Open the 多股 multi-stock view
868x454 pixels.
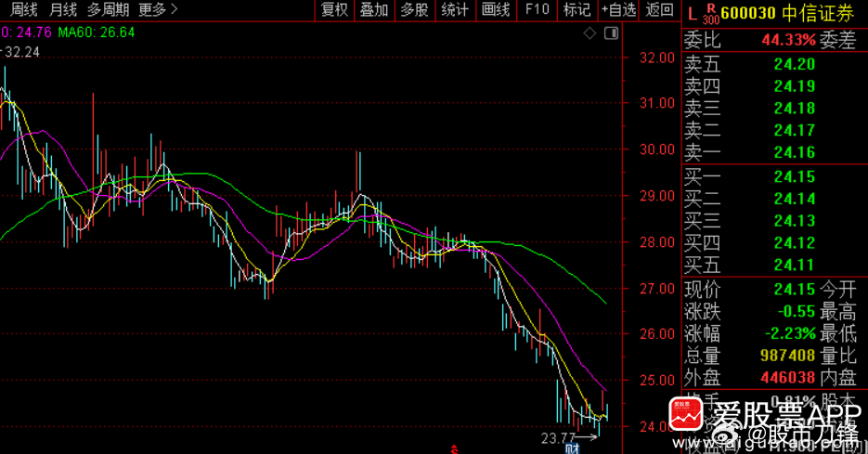point(415,9)
